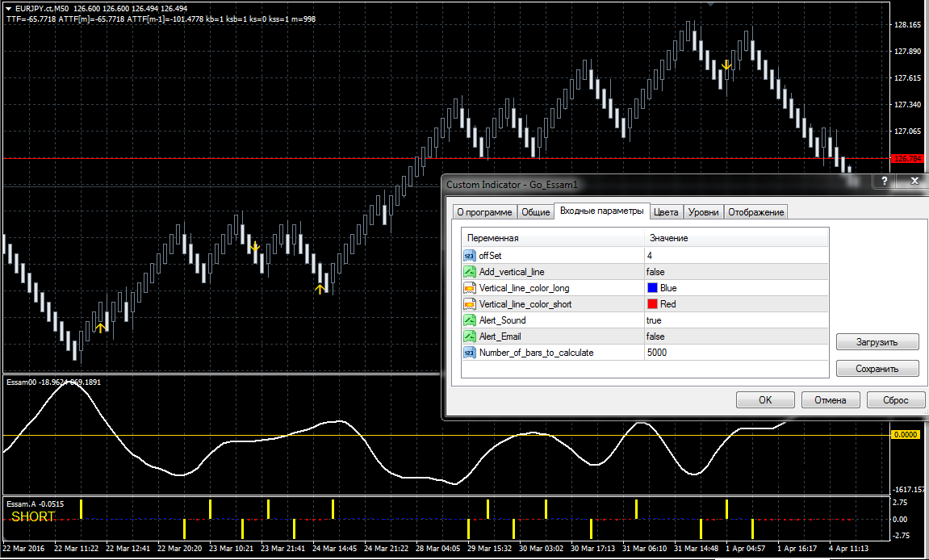This screenshot has width=929, height=560.
Task: Click the Vertical_line_color_long color type icon
Action: [469, 288]
